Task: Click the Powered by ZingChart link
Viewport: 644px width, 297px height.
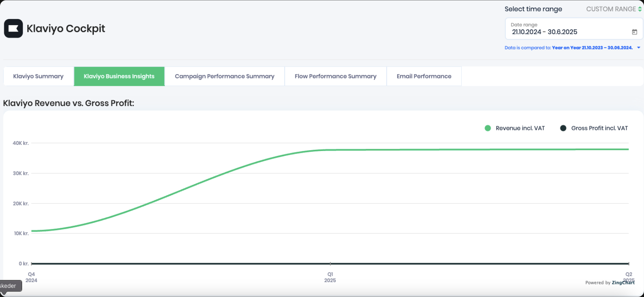Action: (x=610, y=283)
